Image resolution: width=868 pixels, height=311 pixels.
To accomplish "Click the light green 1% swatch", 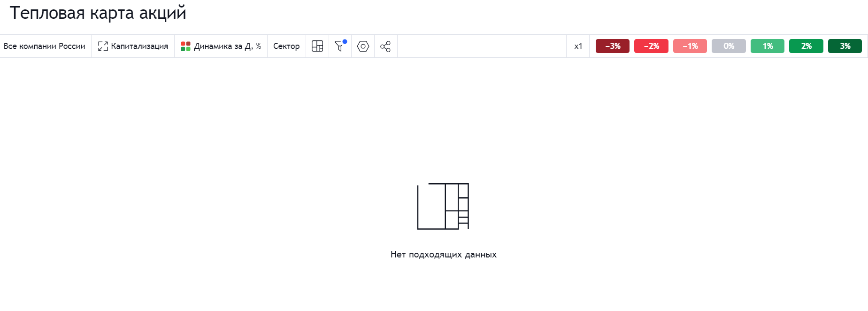I will coord(768,46).
